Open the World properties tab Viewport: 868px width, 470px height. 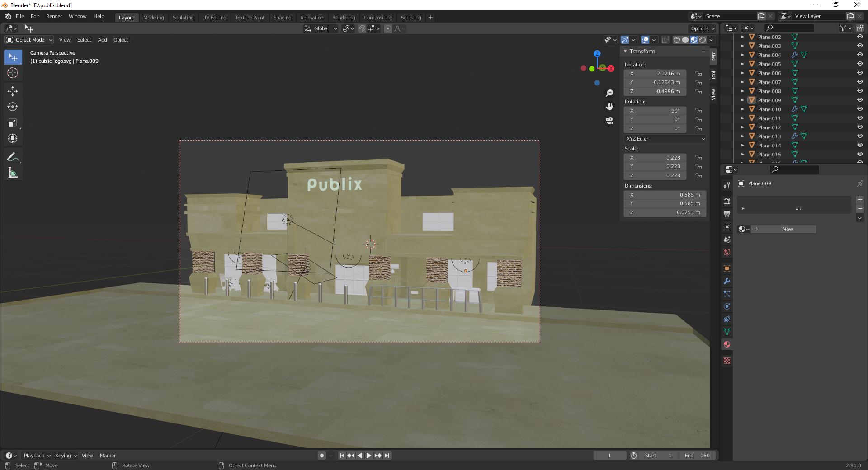tap(726, 252)
